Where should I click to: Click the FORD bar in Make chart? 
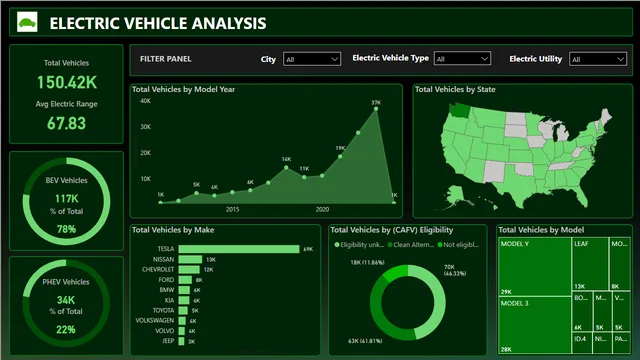click(185, 280)
